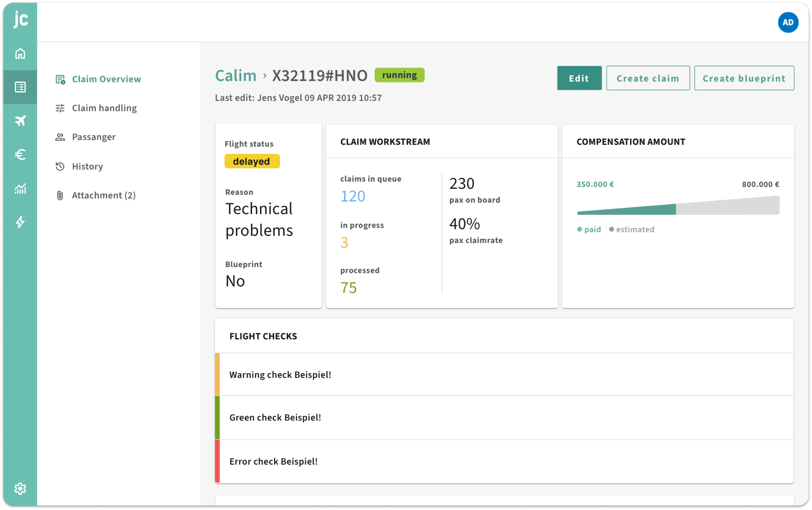Open Attachment (2) section
812x510 pixels.
[x=103, y=196]
